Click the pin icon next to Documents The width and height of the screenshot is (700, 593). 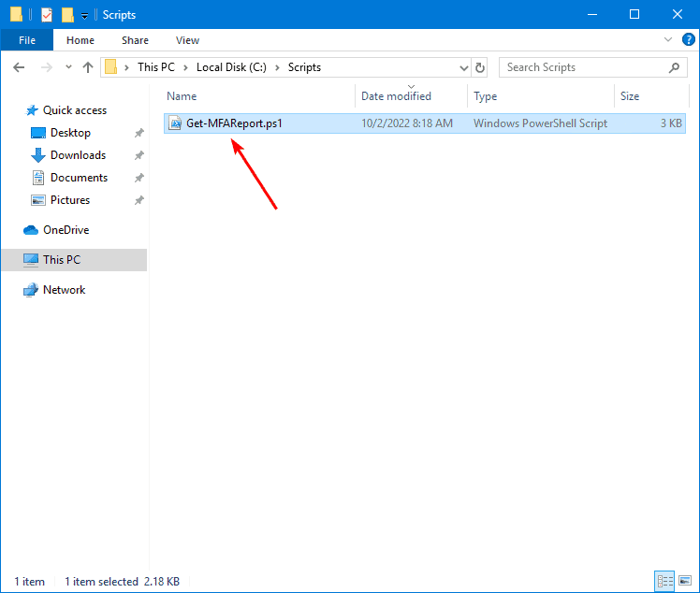[139, 178]
